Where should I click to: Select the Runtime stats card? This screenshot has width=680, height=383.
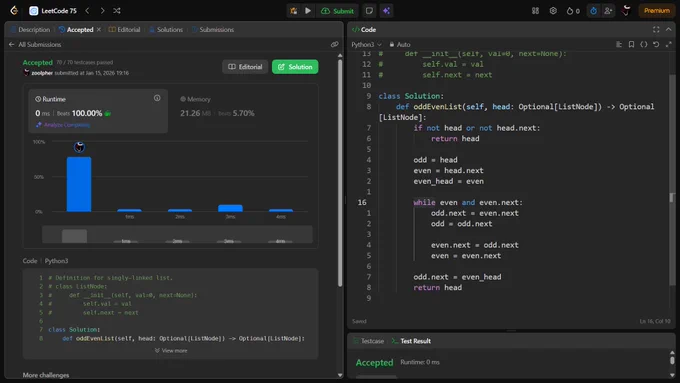point(98,111)
